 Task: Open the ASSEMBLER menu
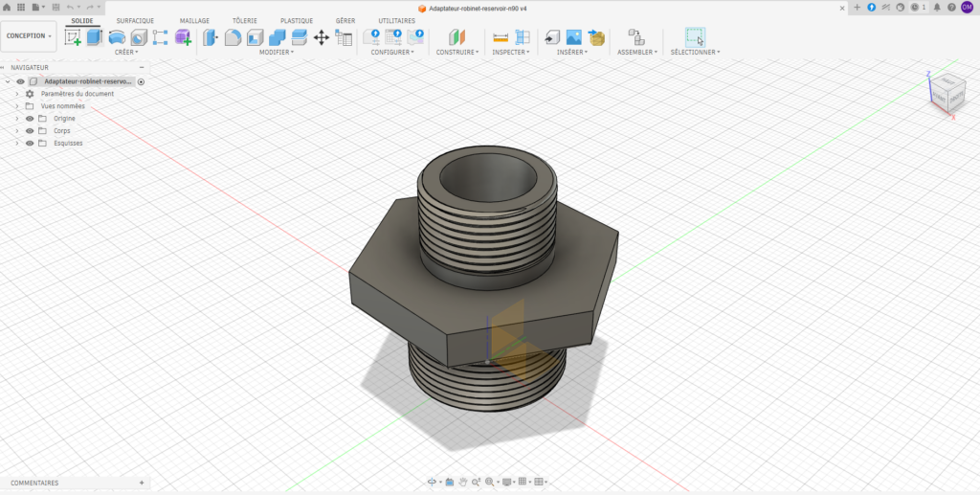click(x=637, y=53)
